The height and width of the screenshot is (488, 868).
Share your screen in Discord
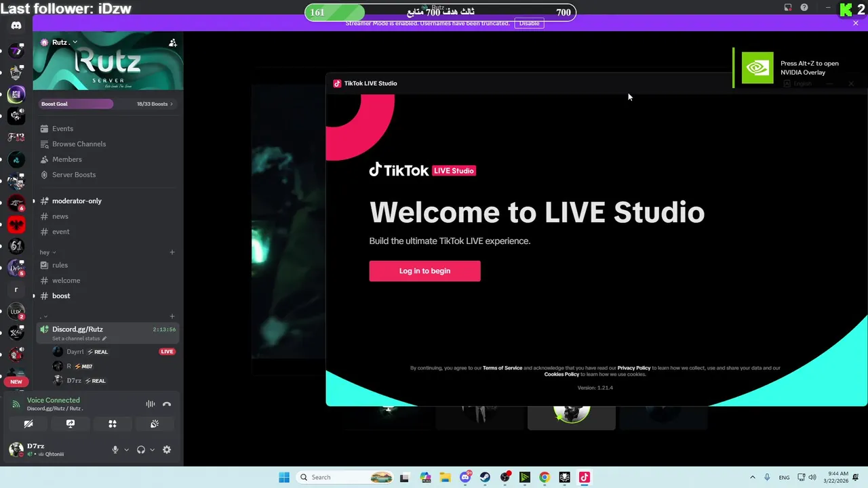(71, 424)
